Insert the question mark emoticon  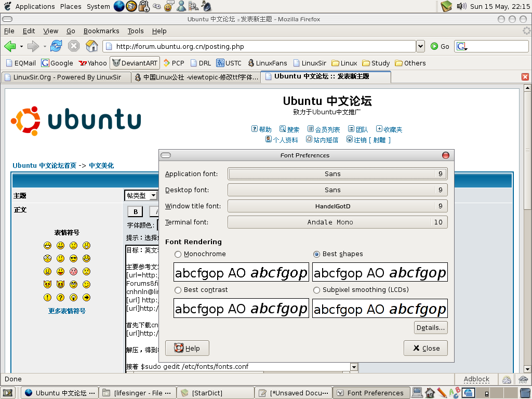click(x=60, y=298)
